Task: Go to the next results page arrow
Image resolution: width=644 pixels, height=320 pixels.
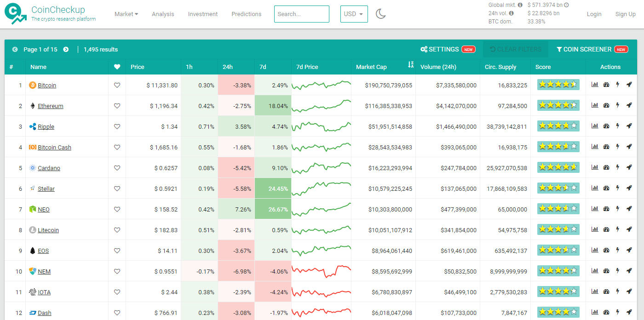Action: 66,49
